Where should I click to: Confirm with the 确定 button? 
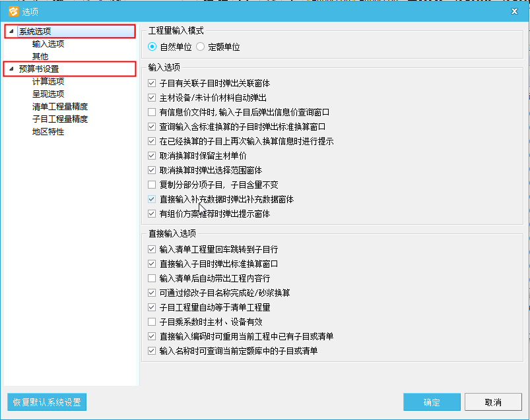pyautogui.click(x=432, y=402)
